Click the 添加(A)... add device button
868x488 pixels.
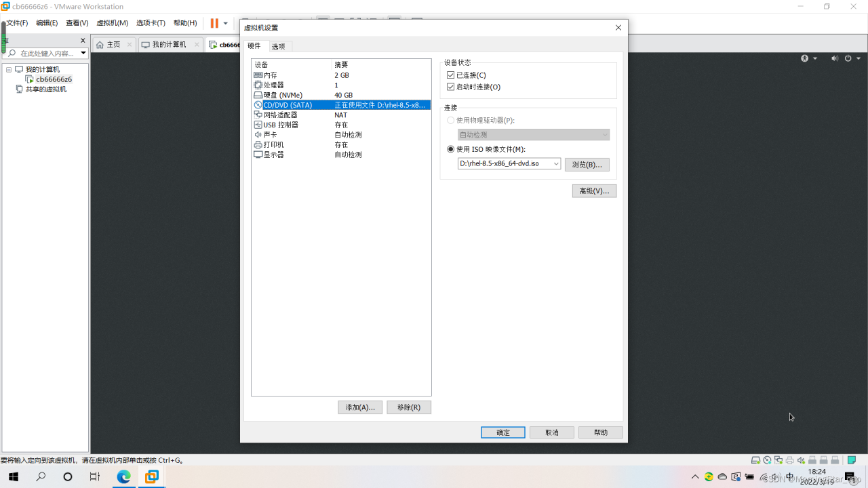[360, 407]
